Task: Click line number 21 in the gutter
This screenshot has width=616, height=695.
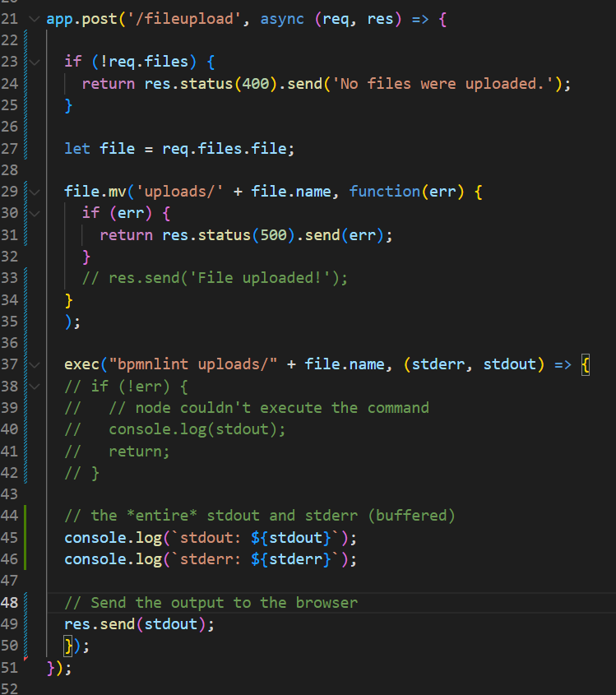Action: pos(9,19)
